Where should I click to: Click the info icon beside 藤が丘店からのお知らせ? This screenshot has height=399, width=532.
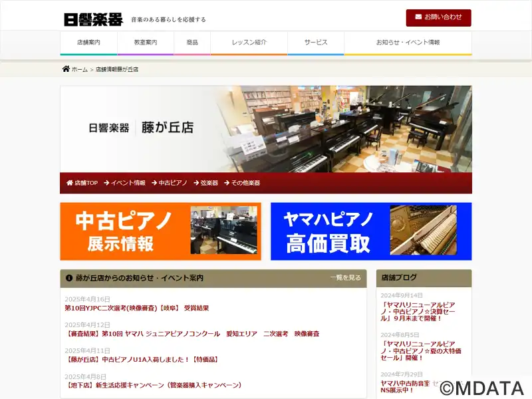69,278
